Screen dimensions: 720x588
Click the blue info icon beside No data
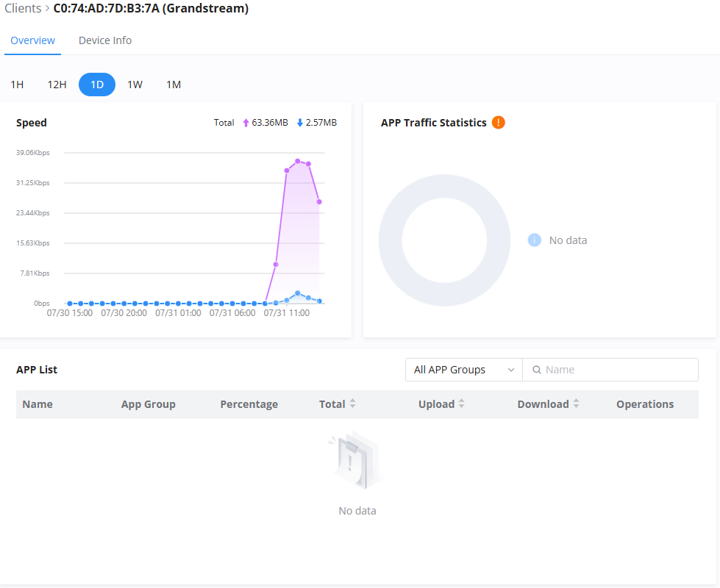click(534, 240)
